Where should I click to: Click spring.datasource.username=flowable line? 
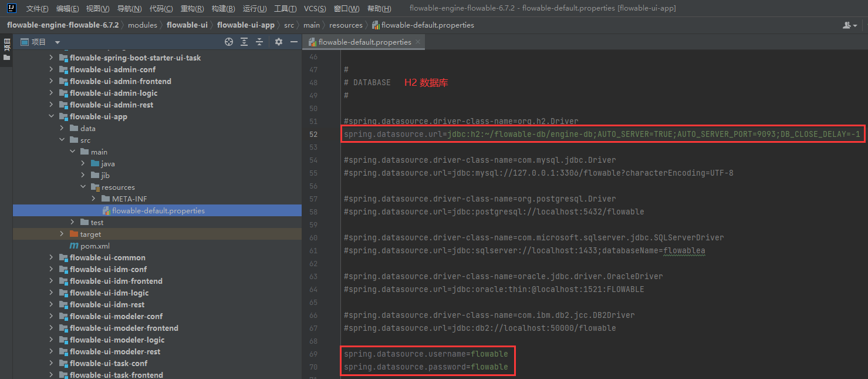426,354
